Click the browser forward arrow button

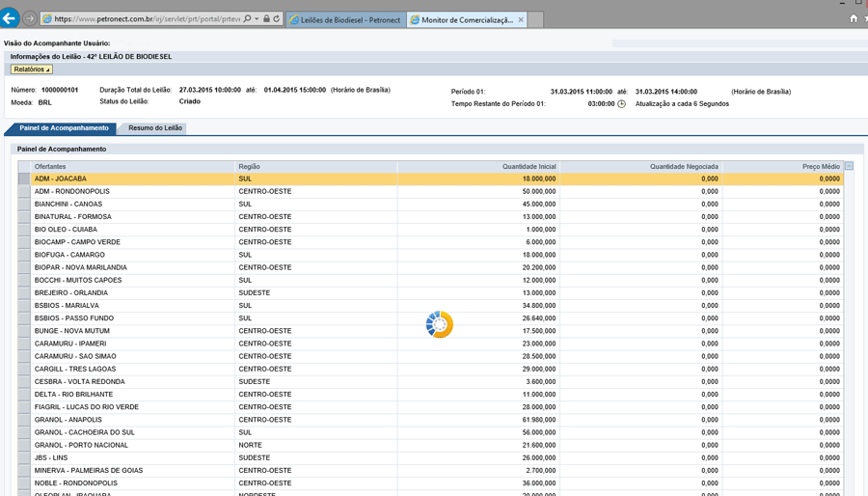click(x=30, y=19)
